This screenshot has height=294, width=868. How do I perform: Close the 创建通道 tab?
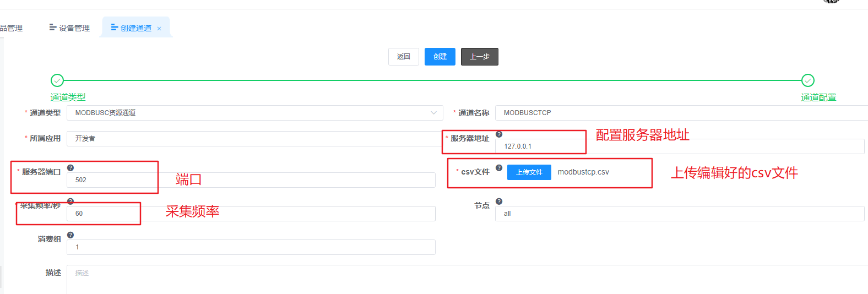159,29
